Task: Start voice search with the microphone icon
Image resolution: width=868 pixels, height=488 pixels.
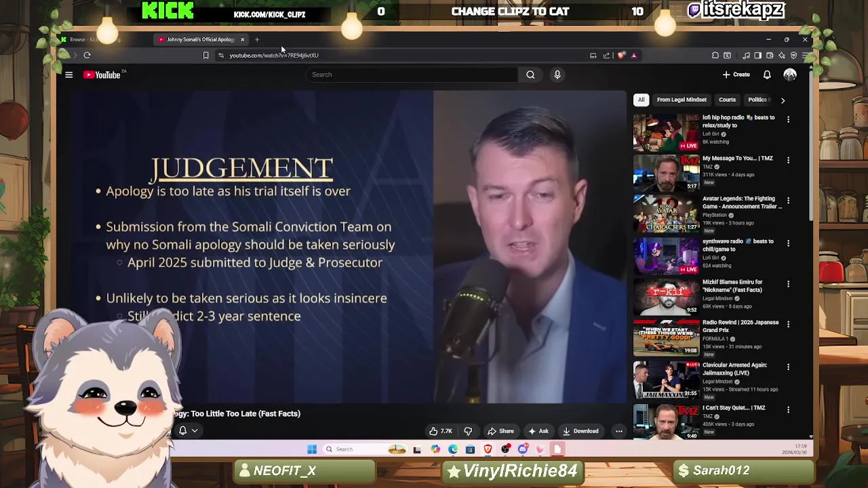Action: (557, 75)
